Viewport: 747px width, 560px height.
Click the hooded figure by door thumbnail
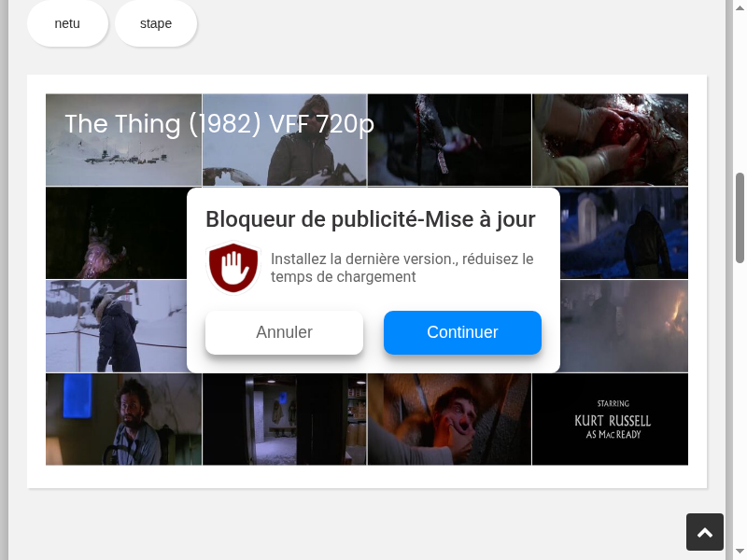(x=626, y=233)
